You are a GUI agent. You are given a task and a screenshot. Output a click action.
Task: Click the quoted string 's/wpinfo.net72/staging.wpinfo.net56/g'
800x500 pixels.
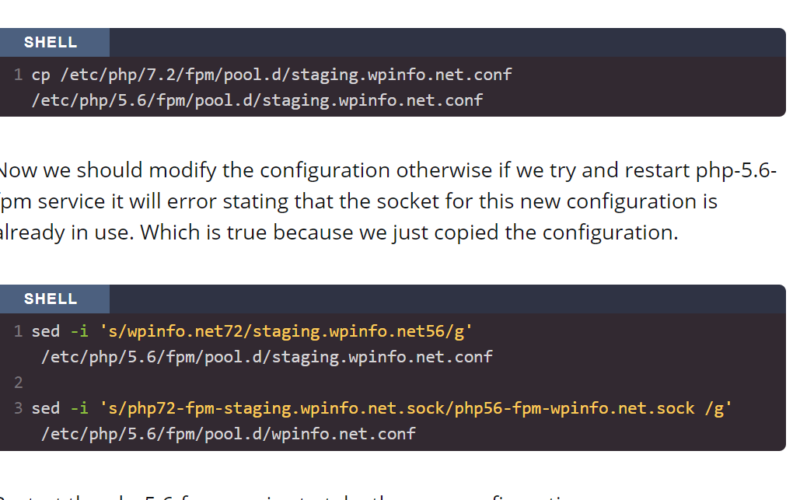pos(286,332)
